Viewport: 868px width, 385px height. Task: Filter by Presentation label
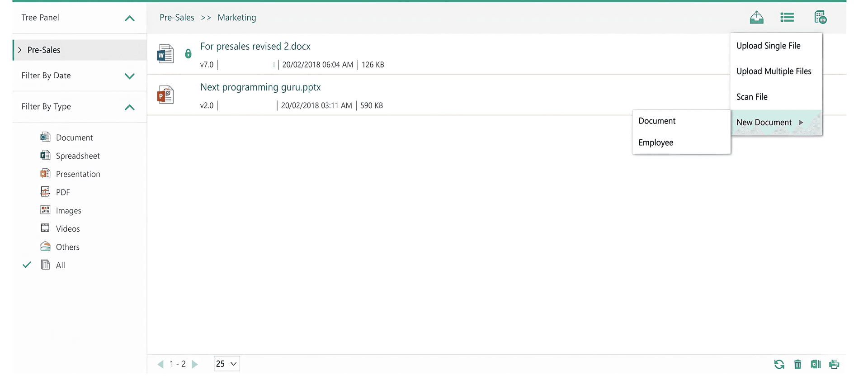[x=78, y=174]
